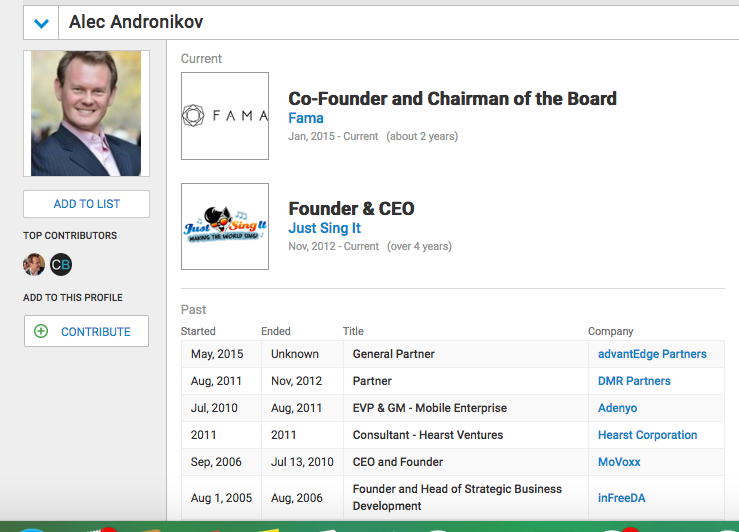The width and height of the screenshot is (739, 532).
Task: Open the advantEdge Partners company page
Action: click(652, 354)
